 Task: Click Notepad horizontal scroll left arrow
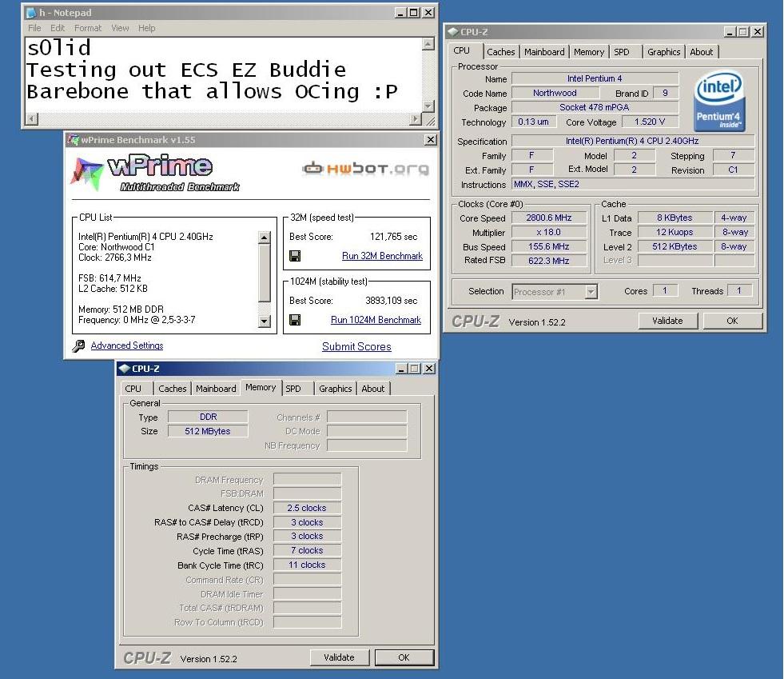[32, 119]
